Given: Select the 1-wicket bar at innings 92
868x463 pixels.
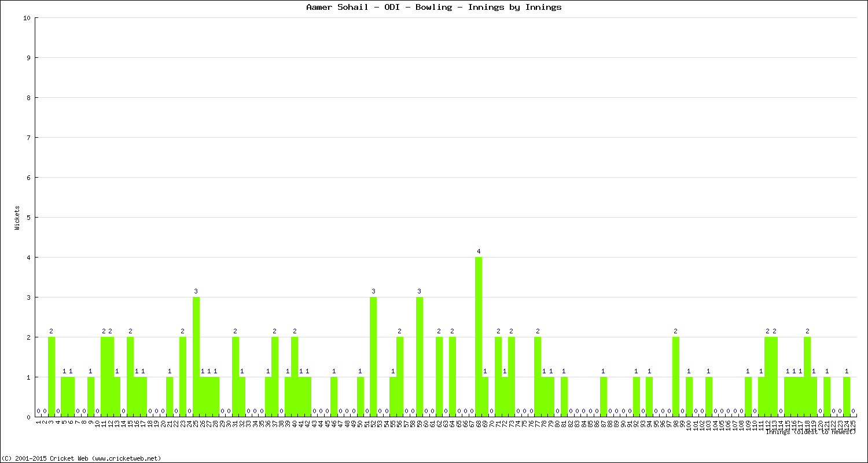Looking at the screenshot, I should pos(637,396).
